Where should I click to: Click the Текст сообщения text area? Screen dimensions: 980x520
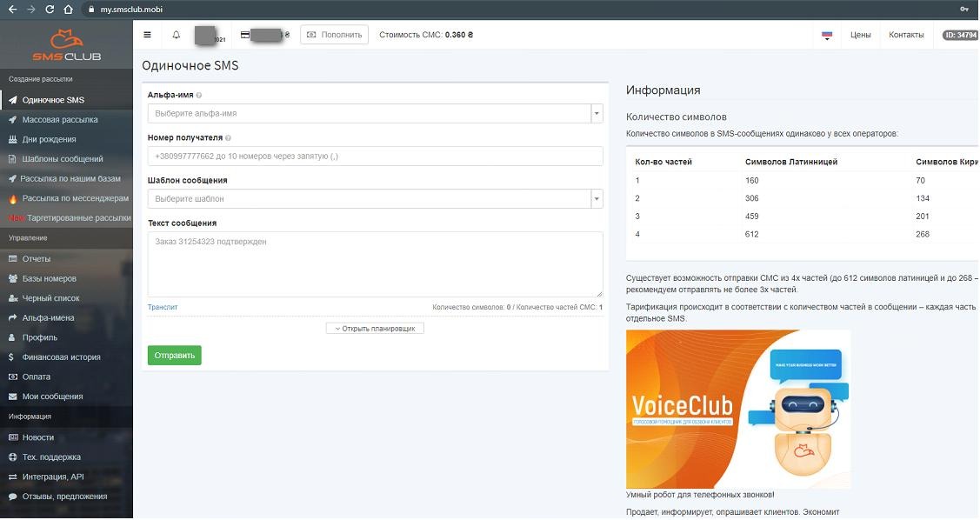pyautogui.click(x=375, y=264)
